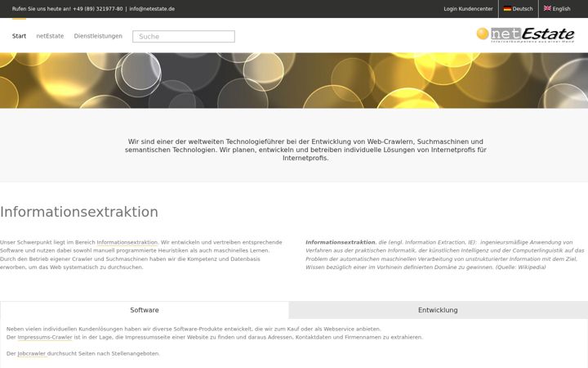The width and height of the screenshot is (588, 368).
Task: Open the netEstate menu item
Action: coord(50,36)
